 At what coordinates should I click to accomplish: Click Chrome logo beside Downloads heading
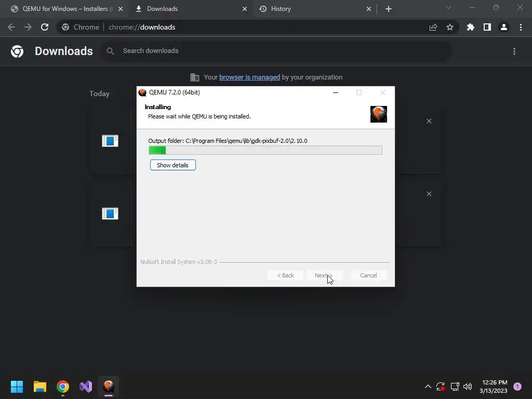[17, 51]
